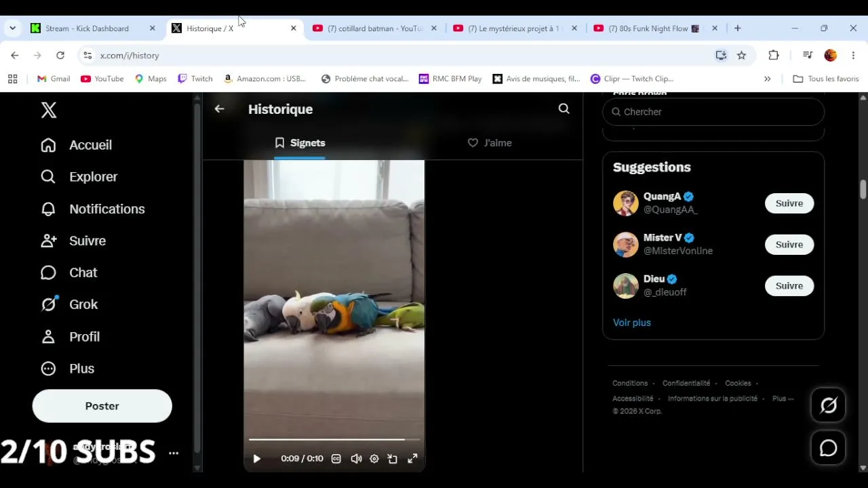Bookmark this page with the star icon
Image resolution: width=868 pixels, height=488 pixels.
click(x=741, y=56)
